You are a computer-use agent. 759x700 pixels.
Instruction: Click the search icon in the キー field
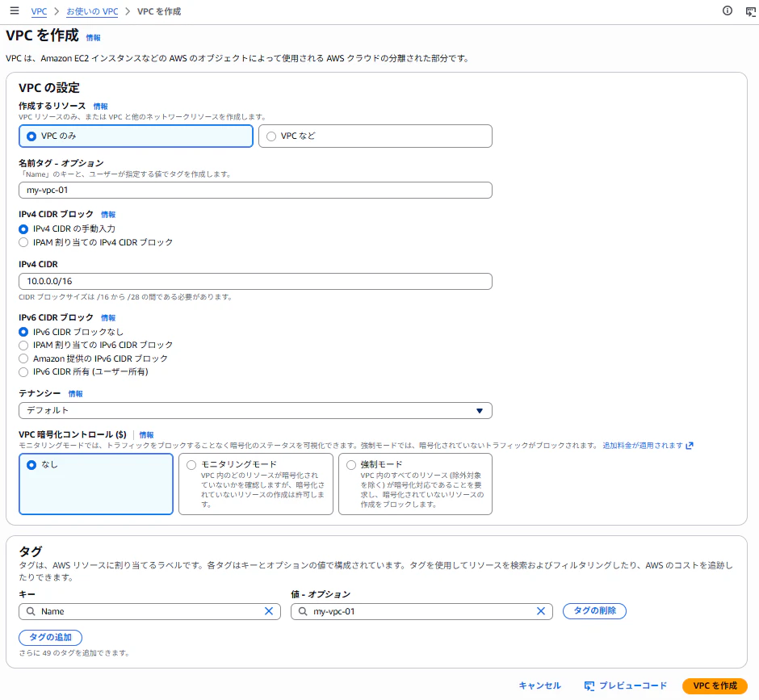tap(31, 611)
